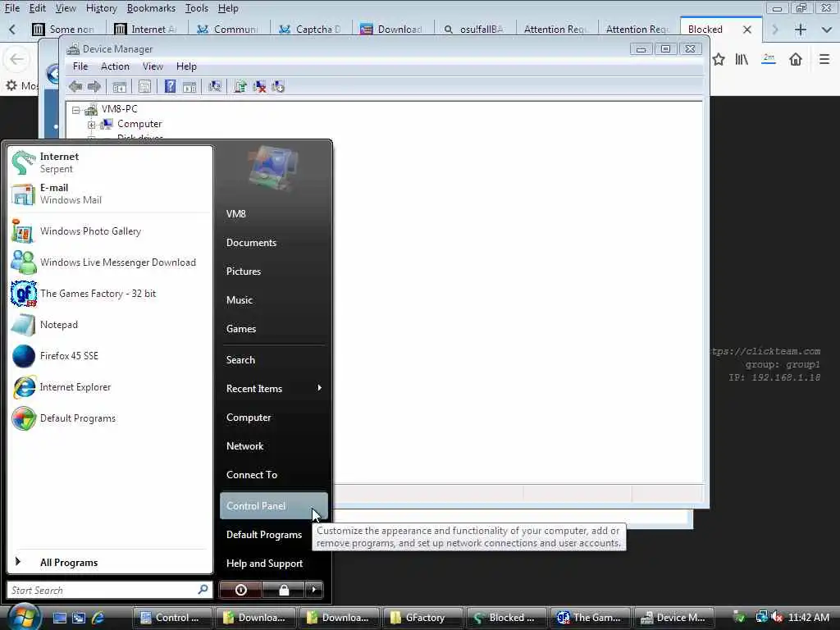
Task: Go to browser Home page
Action: 796,59
